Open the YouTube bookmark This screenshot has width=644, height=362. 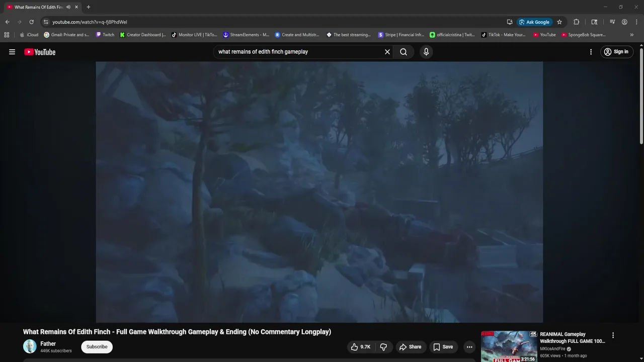[x=544, y=35]
